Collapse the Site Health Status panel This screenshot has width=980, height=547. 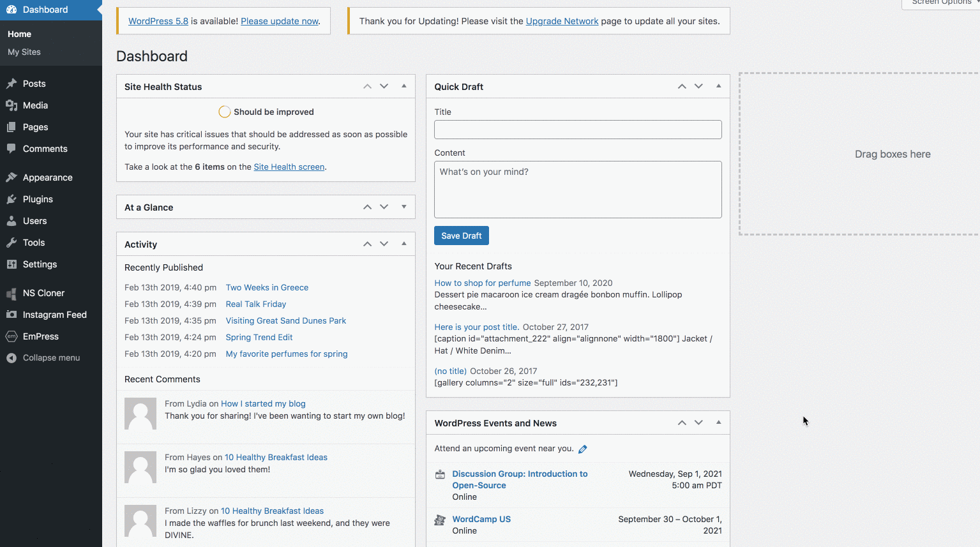(403, 86)
